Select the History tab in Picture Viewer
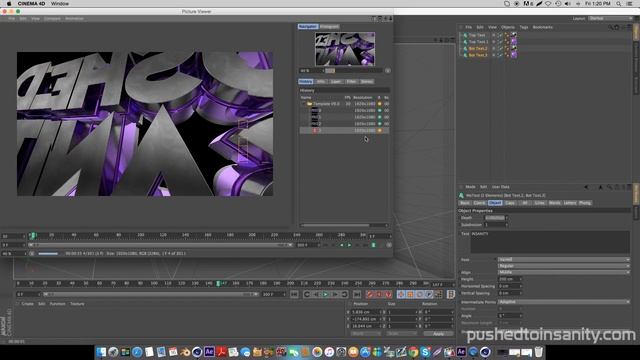This screenshot has height=360, width=640. click(305, 82)
